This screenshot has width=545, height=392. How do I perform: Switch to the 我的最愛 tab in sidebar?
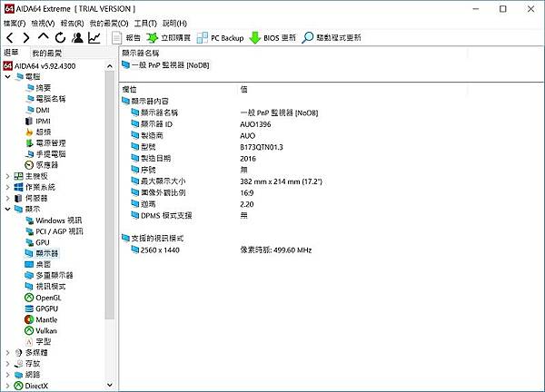[47, 54]
